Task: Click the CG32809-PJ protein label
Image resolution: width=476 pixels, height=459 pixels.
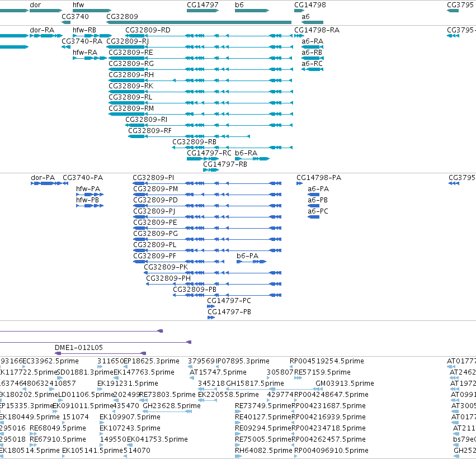Action: tap(154, 211)
